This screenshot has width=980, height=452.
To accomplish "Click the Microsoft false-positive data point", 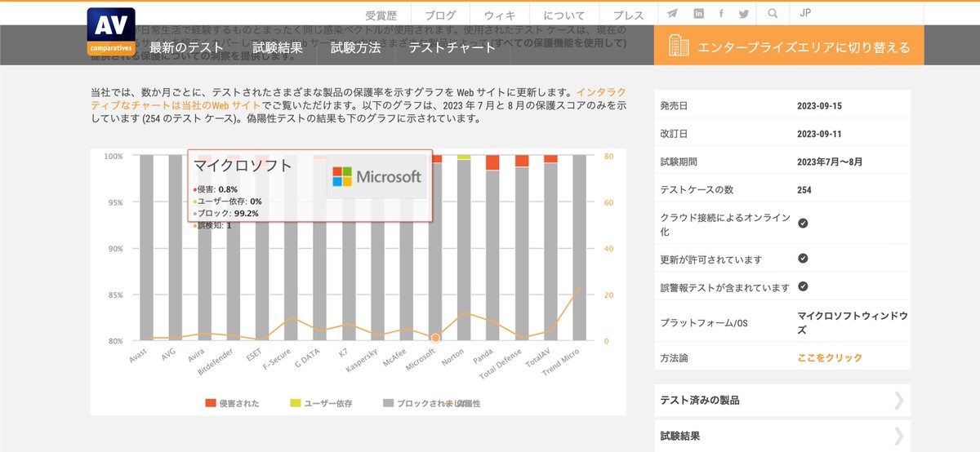I will [435, 337].
